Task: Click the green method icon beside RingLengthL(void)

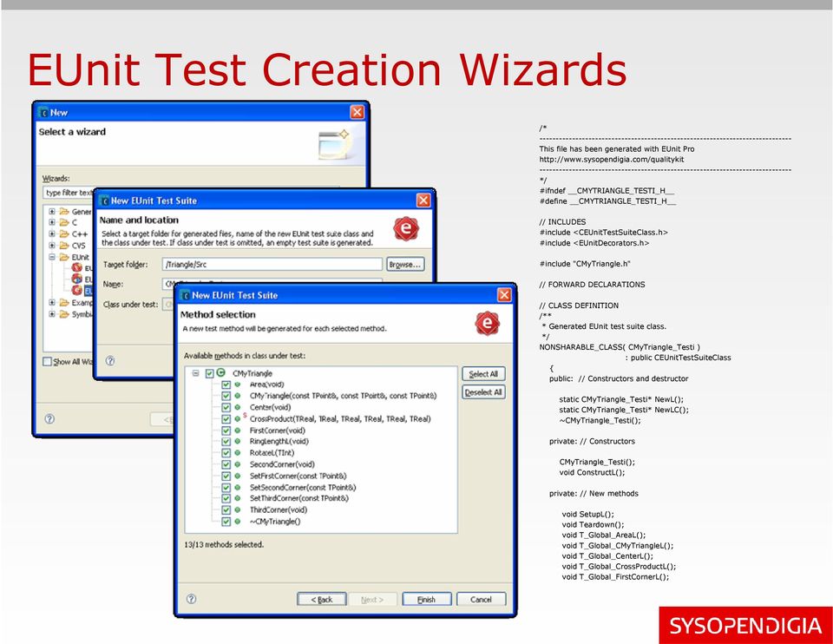Action: [x=238, y=442]
